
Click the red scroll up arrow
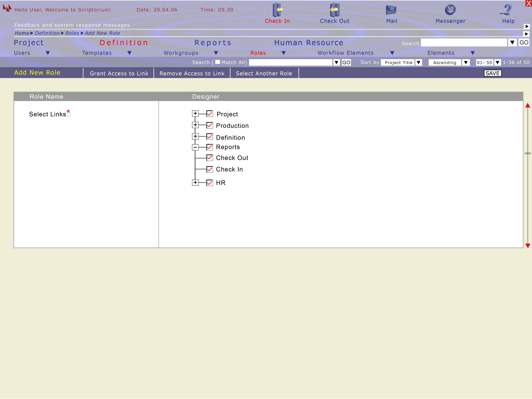(x=528, y=105)
